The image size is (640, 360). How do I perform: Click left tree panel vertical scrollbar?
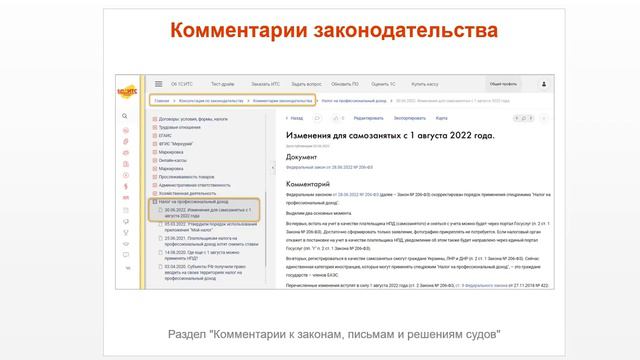coord(266,229)
